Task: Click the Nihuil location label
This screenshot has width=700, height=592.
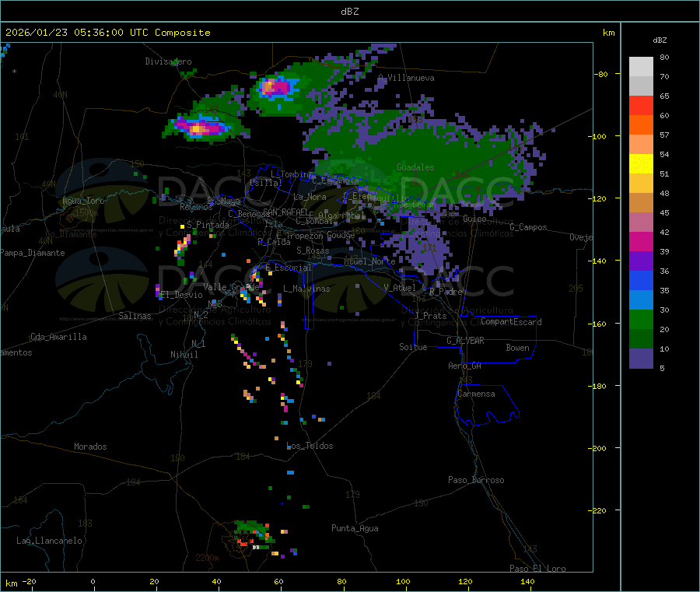Action: point(184,355)
